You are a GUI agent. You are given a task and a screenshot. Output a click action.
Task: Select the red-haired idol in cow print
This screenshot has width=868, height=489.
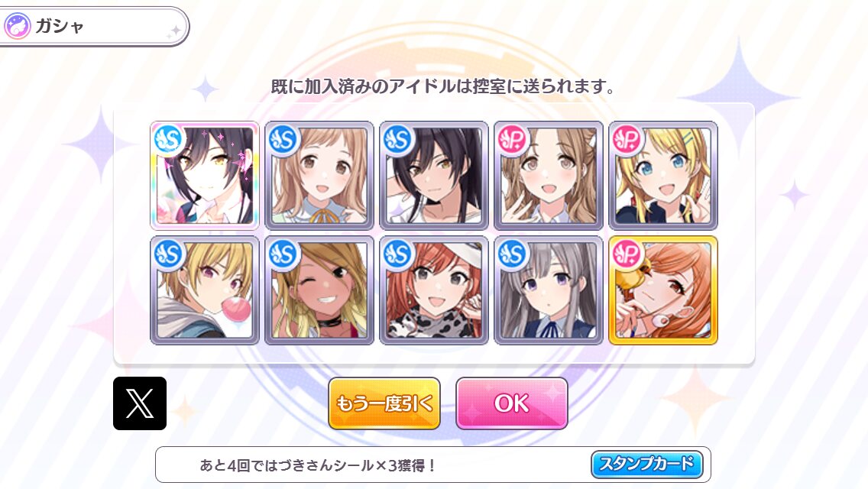pyautogui.click(x=434, y=290)
